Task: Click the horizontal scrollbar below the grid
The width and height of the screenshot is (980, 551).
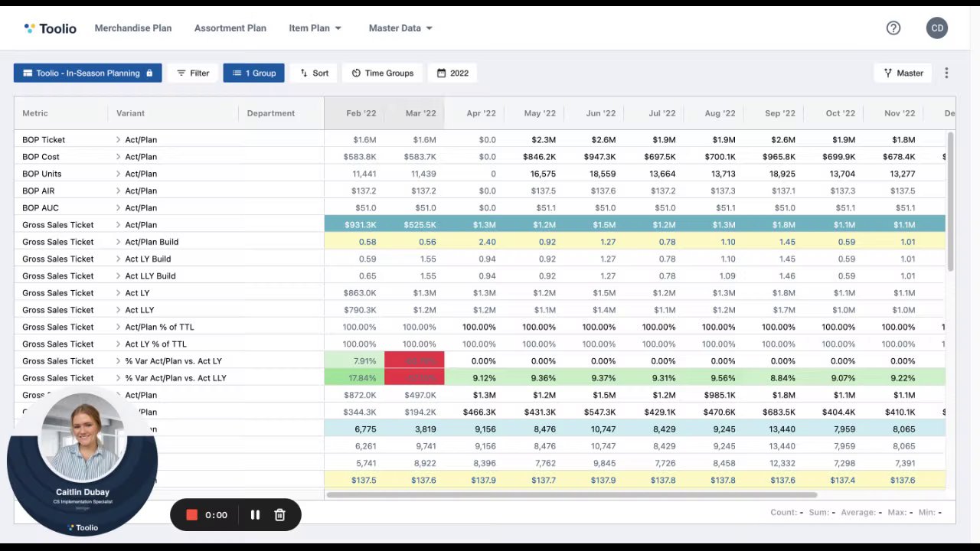Action: tap(571, 495)
